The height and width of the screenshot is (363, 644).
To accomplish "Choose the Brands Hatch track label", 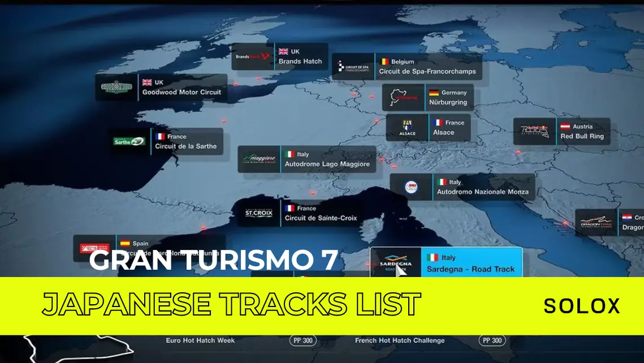I will click(x=300, y=61).
